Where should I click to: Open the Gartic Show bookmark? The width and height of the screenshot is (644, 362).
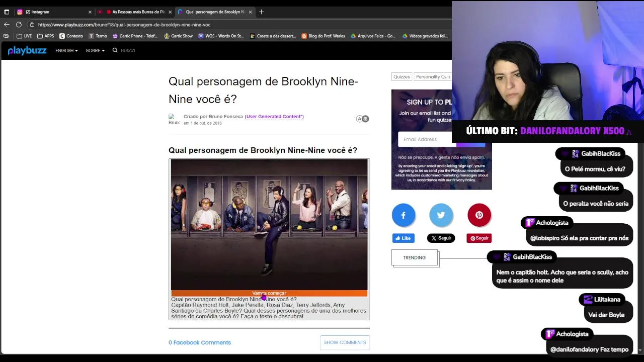coord(178,36)
